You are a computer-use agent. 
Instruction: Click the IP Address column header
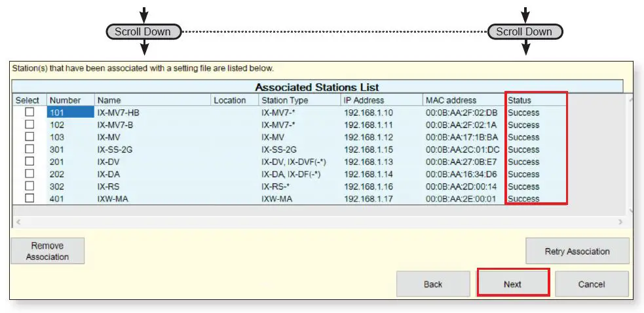[x=364, y=100]
